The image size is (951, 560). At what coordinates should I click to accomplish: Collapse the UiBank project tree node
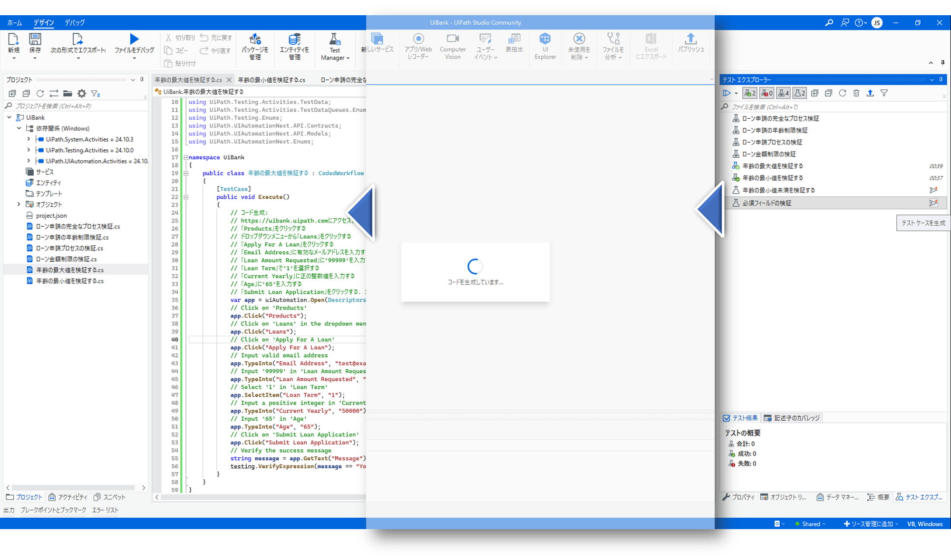click(9, 117)
